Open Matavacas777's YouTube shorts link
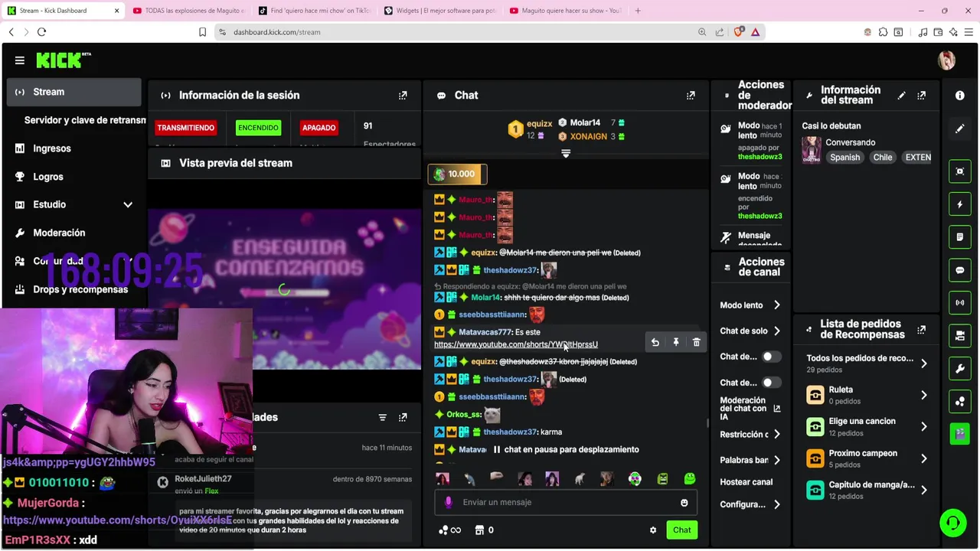 [x=516, y=344]
